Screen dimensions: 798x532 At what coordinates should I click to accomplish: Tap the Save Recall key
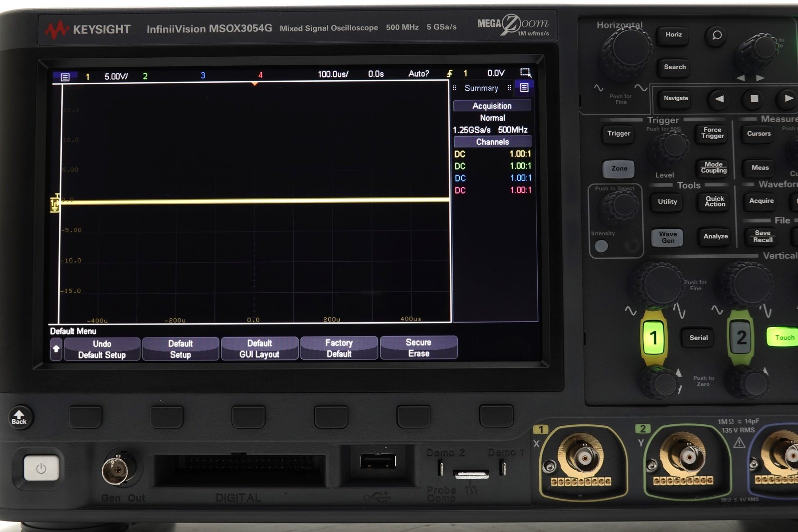762,237
